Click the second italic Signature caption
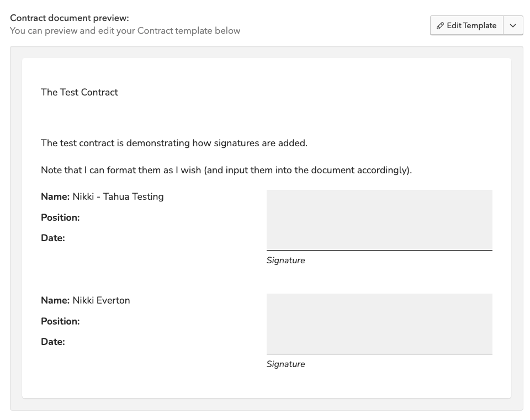Screen dimensions: 530x420 coord(285,364)
